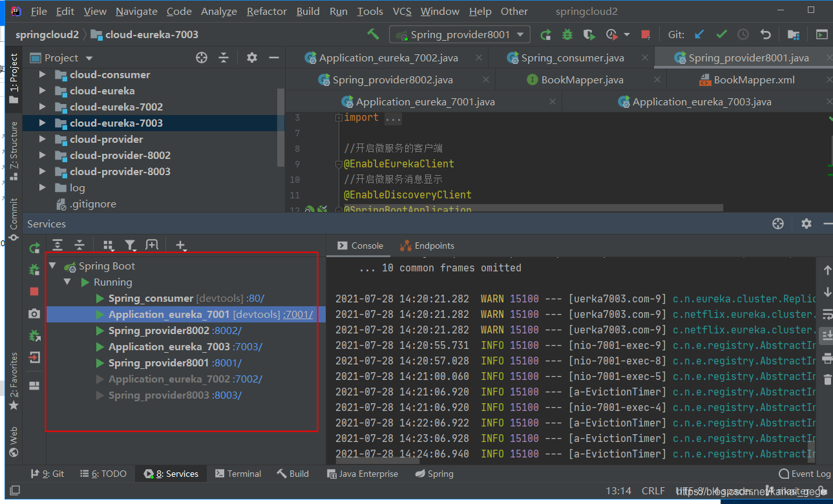833x504 pixels.
Task: Switch to the BookMapper.xml editor tab
Action: 746,79
